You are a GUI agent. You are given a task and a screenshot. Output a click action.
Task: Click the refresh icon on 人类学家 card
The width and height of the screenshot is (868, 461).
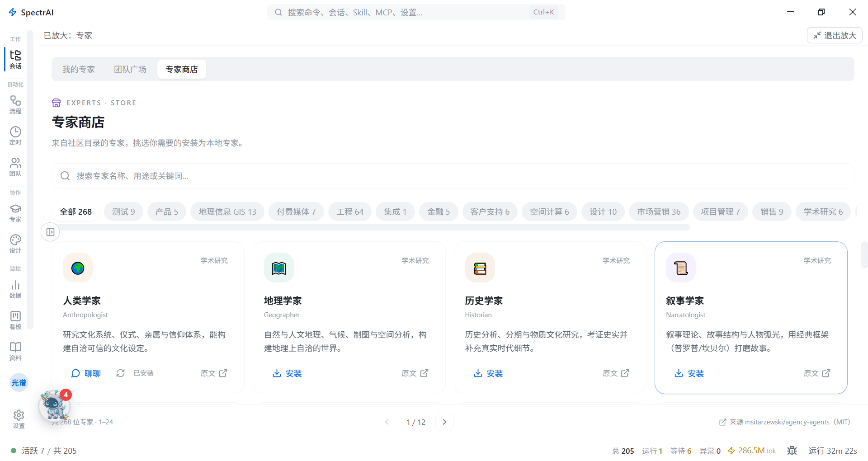coord(120,373)
